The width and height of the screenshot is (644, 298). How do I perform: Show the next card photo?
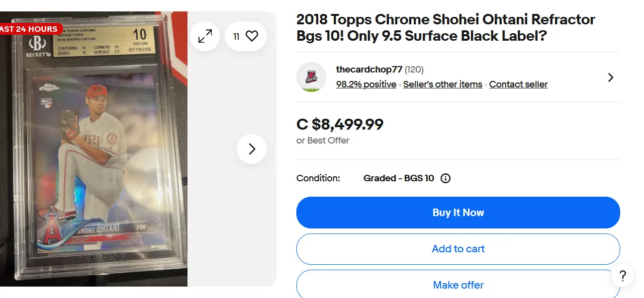[x=252, y=149]
